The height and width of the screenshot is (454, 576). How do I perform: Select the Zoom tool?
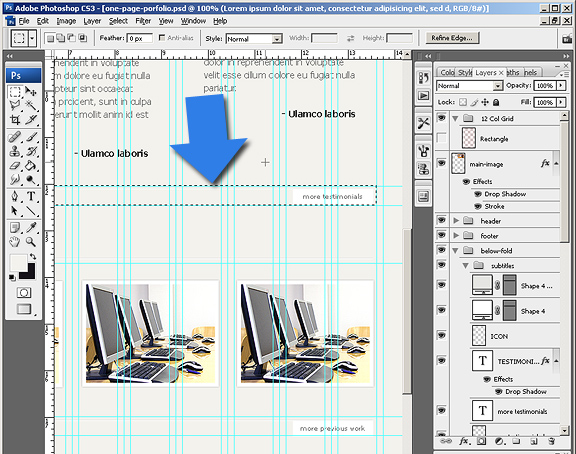click(31, 242)
